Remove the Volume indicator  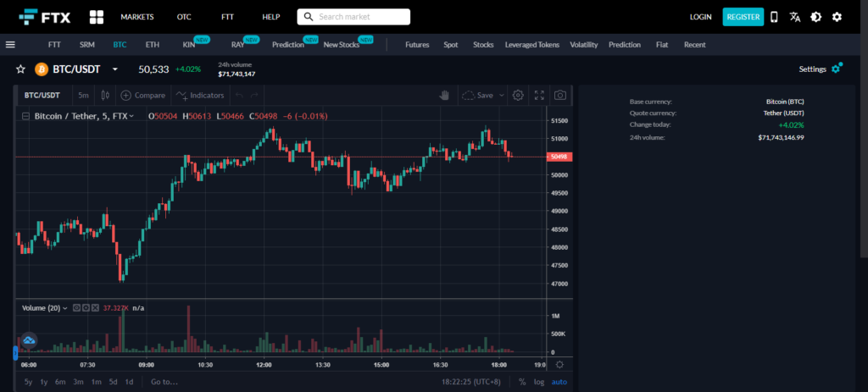pos(95,308)
